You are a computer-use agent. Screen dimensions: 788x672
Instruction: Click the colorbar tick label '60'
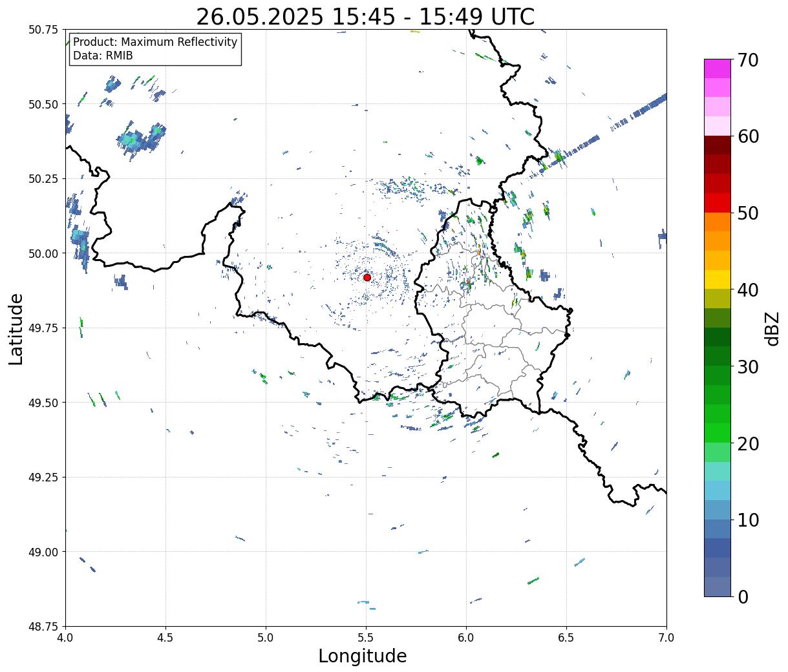click(747, 136)
